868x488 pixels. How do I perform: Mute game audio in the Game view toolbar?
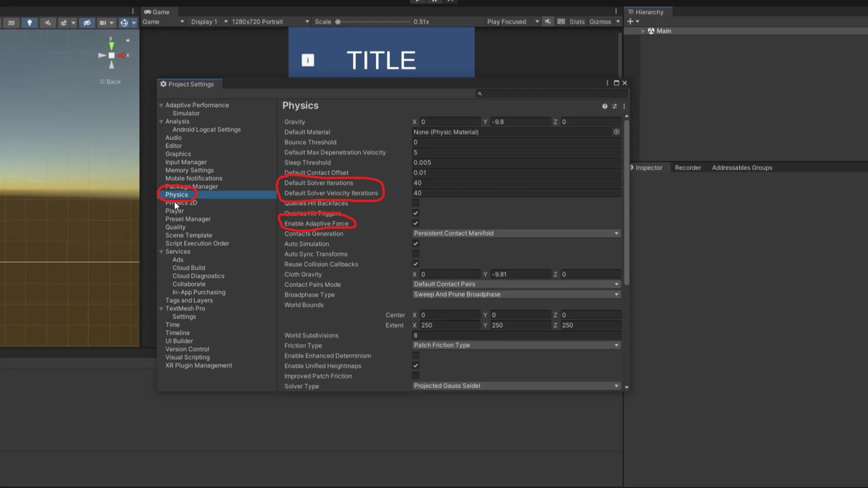[547, 21]
